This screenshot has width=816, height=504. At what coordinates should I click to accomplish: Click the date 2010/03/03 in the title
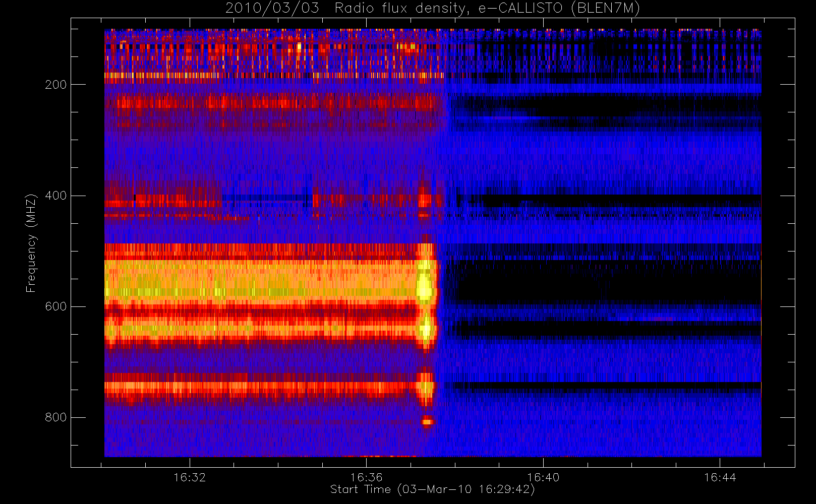click(x=272, y=8)
